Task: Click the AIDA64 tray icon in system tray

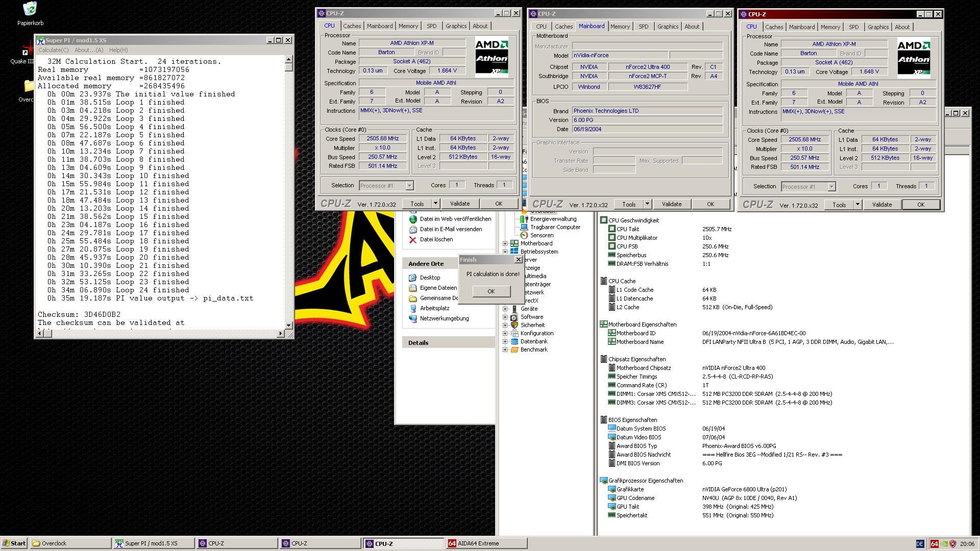Action: pyautogui.click(x=934, y=544)
